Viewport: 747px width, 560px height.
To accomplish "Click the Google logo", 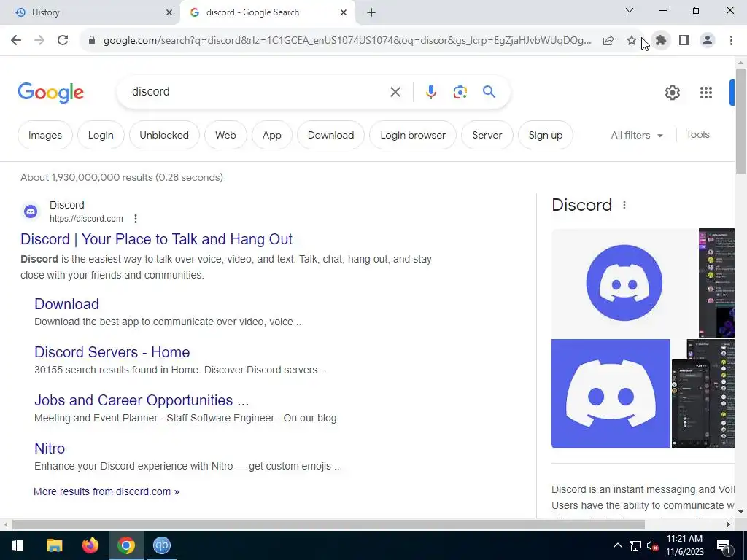I will pos(50,93).
